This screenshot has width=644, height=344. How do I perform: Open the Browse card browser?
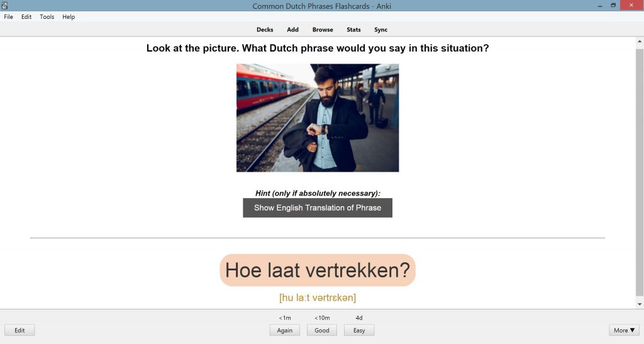323,30
